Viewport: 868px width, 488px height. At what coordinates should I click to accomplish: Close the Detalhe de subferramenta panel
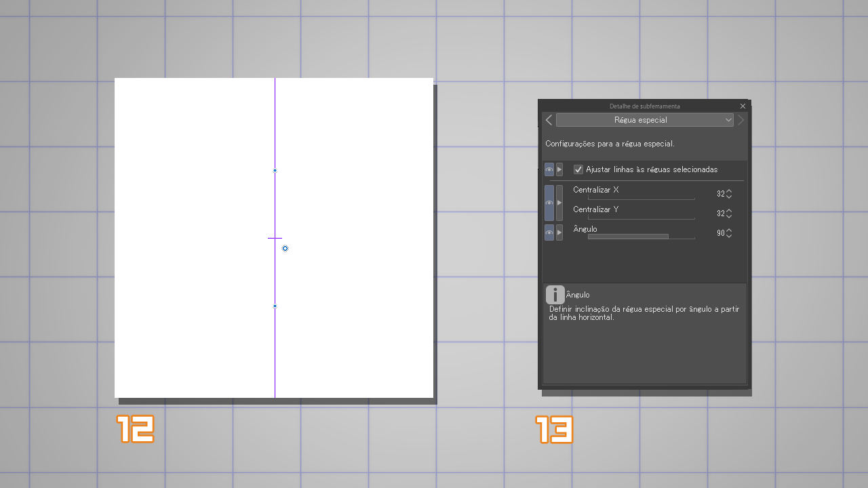(x=743, y=106)
